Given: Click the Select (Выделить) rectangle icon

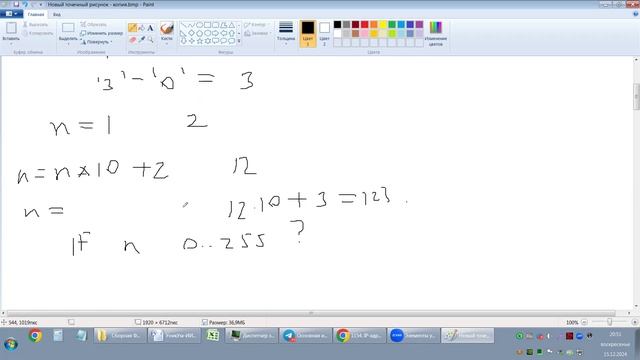Looking at the screenshot, I should (68, 28).
